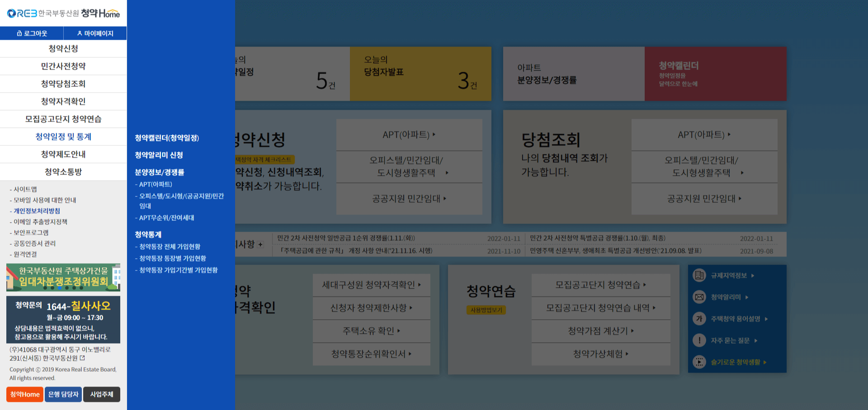The image size is (868, 410).
Task: Click the 자주 묻는 질문 icon
Action: (699, 340)
